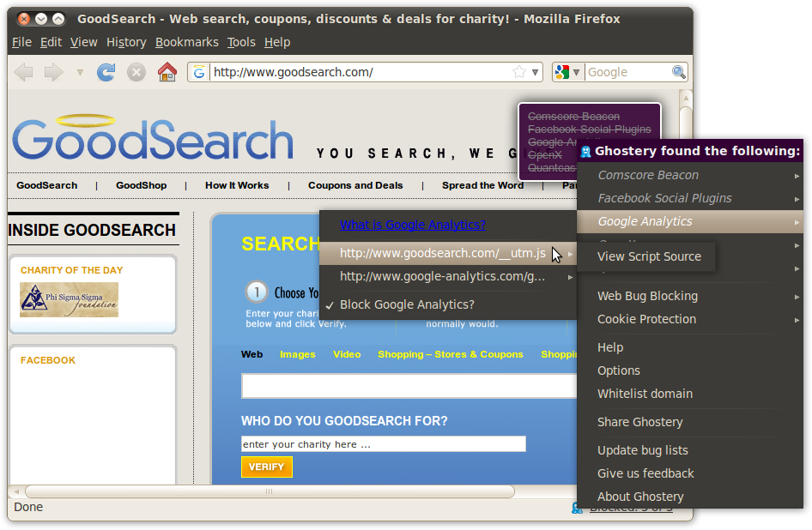Expand the google-analytics.com script entry
This screenshot has height=530, width=812.
pyautogui.click(x=448, y=276)
